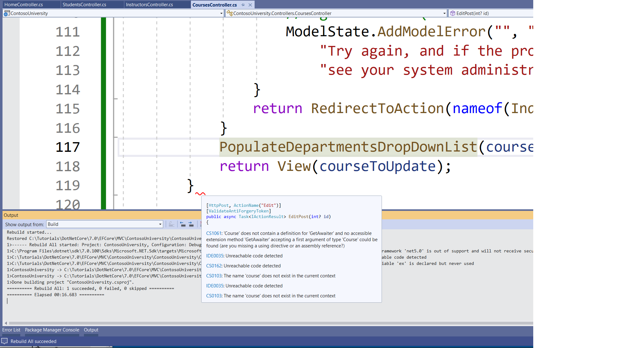Screen dimensions: 644x348
Task: Click the Rebuild All succeeded status text
Action: point(33,341)
